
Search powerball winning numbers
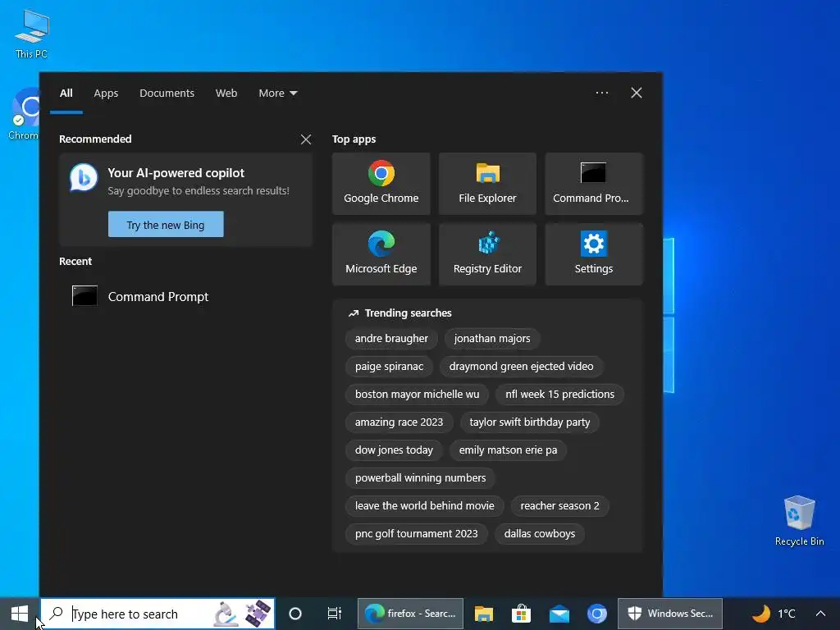pos(420,478)
